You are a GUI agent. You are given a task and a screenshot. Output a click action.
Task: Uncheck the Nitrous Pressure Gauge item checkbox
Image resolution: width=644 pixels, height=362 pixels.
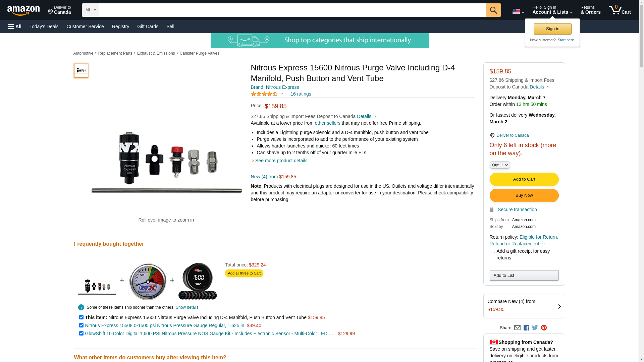[81, 325]
